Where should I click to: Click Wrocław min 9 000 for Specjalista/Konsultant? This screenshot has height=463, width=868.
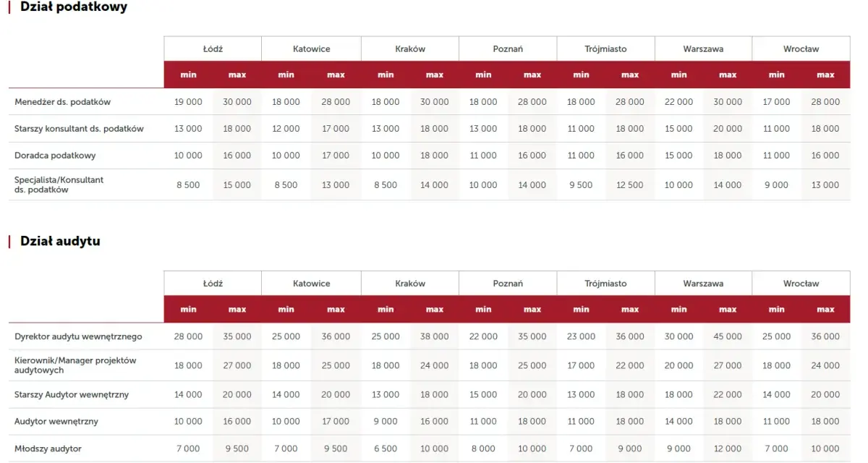777,185
